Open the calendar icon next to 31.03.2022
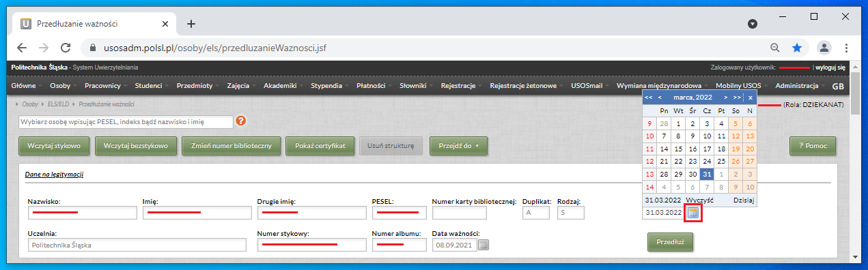Screen dimensions: 868x270 click(x=694, y=213)
